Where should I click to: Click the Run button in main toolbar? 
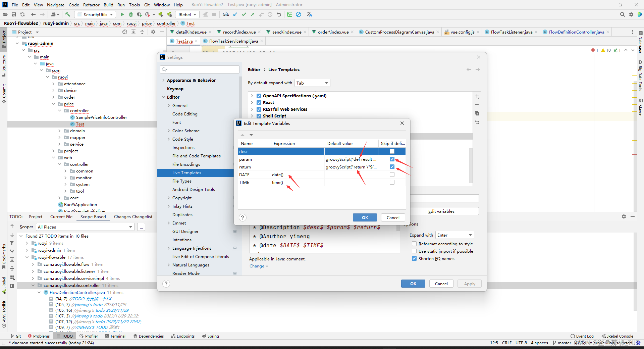click(x=122, y=14)
